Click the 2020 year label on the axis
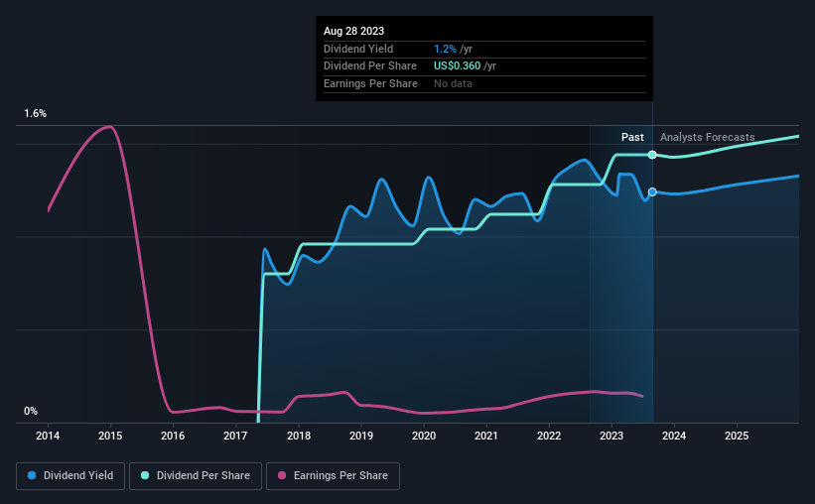The width and height of the screenshot is (815, 504). (424, 435)
